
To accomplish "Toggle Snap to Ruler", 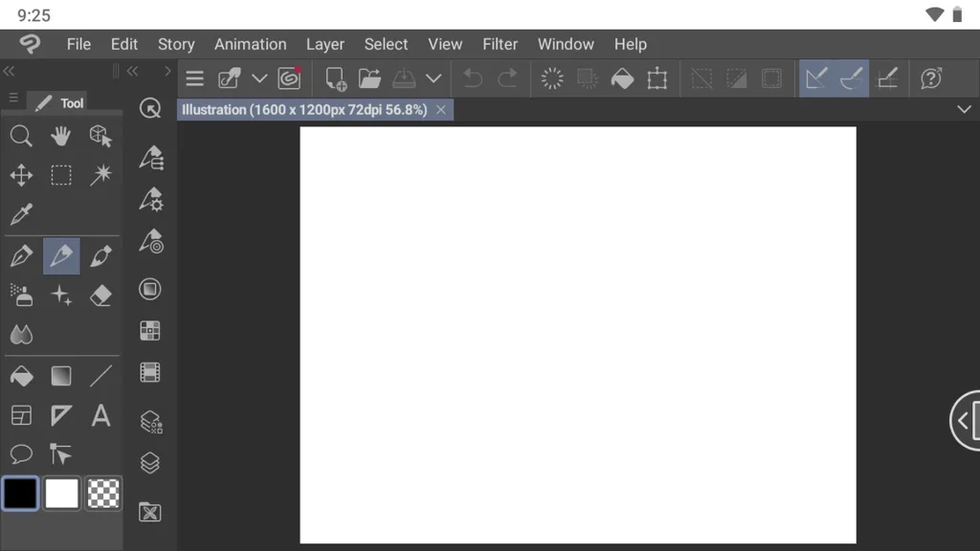I will coord(816,78).
